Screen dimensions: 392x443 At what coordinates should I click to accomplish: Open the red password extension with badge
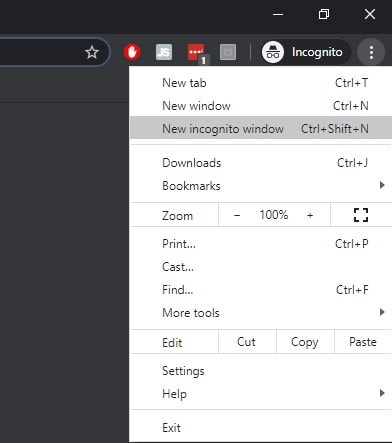(197, 53)
